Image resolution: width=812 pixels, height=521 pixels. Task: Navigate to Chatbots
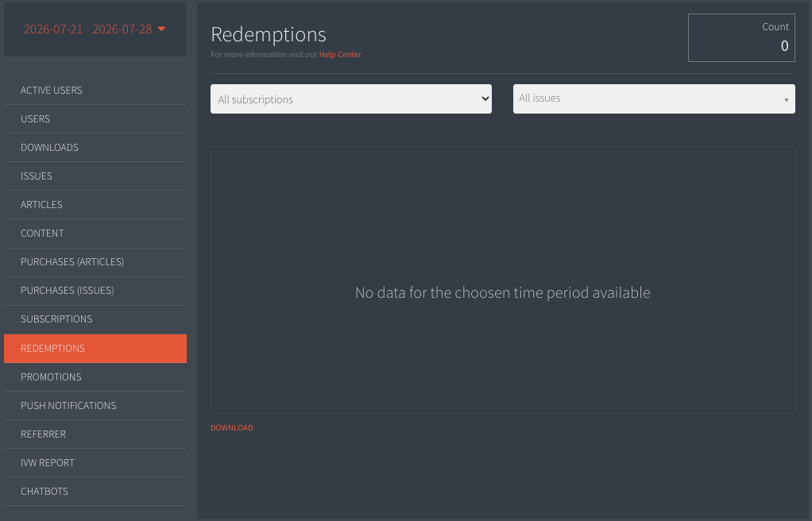95,491
